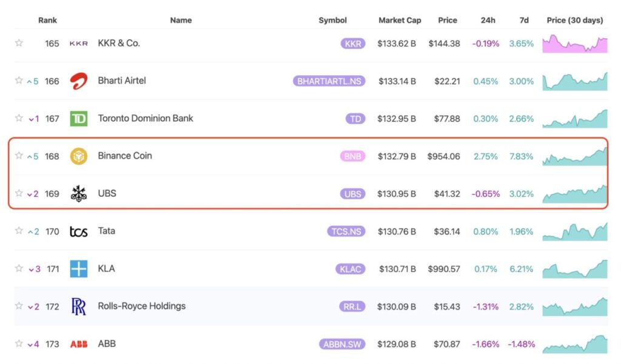This screenshot has height=364, width=621.
Task: Click the KLA blue logo icon
Action: 79,269
